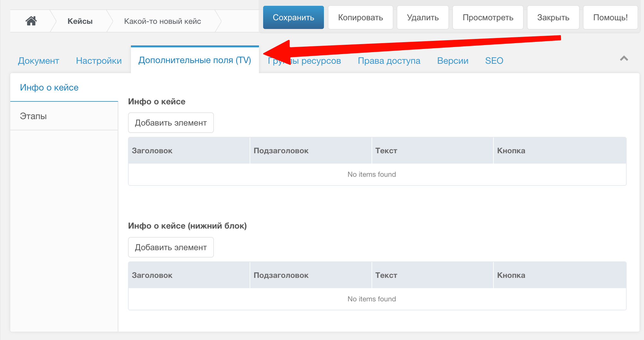Click the home icon in breadcrumbs
The image size is (644, 340).
click(x=31, y=21)
